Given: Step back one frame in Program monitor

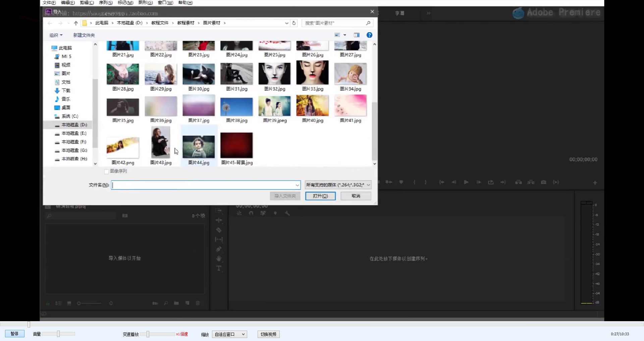Looking at the screenshot, I should click(x=454, y=182).
